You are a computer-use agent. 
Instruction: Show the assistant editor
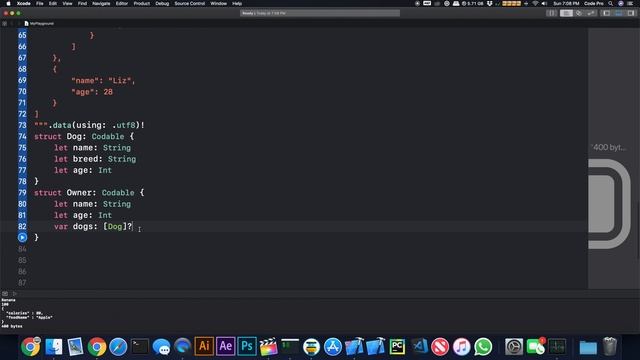(x=579, y=13)
